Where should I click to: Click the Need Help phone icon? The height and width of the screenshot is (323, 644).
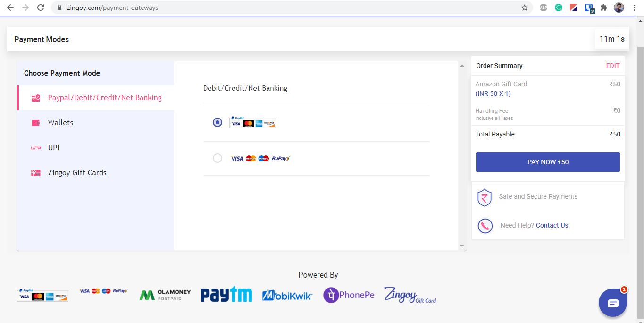[x=485, y=226]
